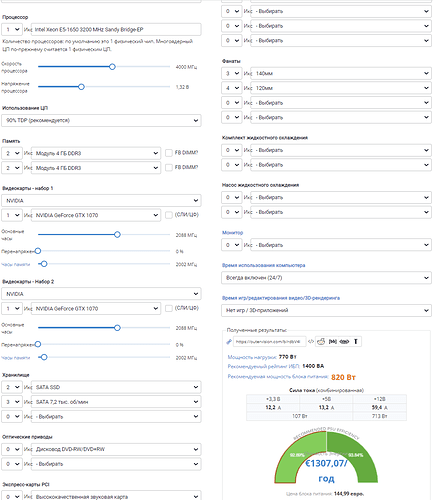
Task: Click the 1,32 В processor voltage value
Action: click(x=182, y=87)
